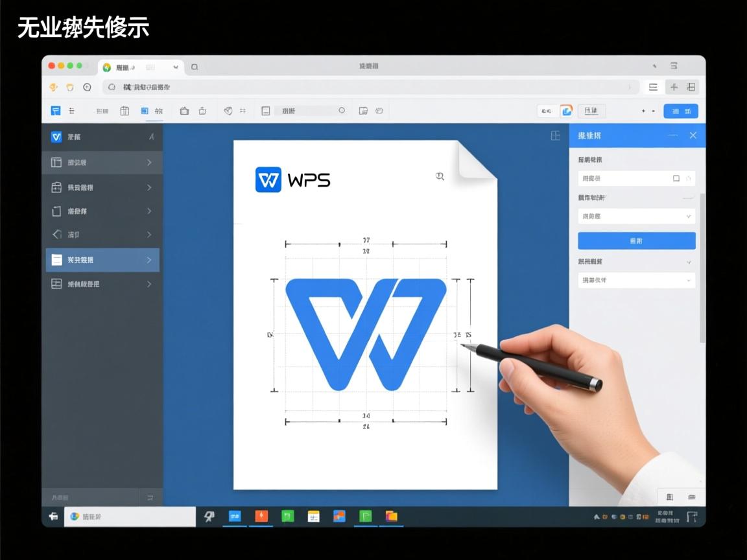747x560 pixels.
Task: Click the blue confirm button at the top-right toolbar
Action: (x=680, y=110)
